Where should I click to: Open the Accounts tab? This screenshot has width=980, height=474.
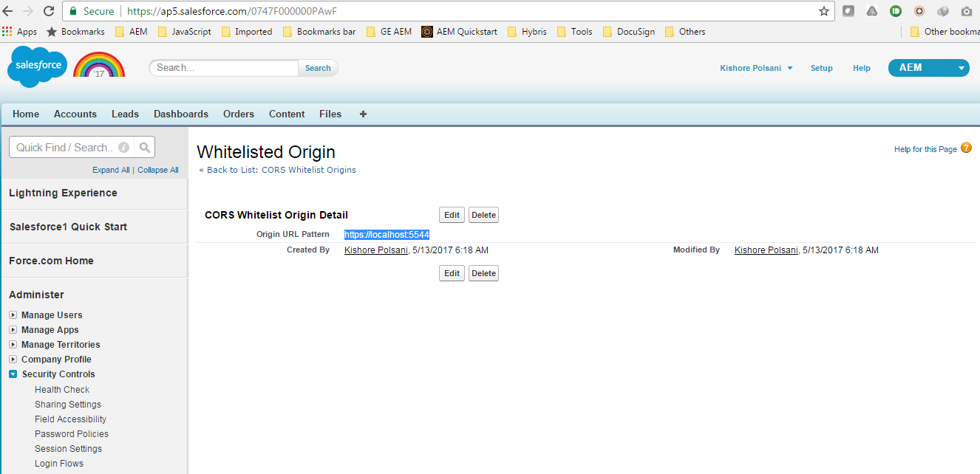pos(75,114)
